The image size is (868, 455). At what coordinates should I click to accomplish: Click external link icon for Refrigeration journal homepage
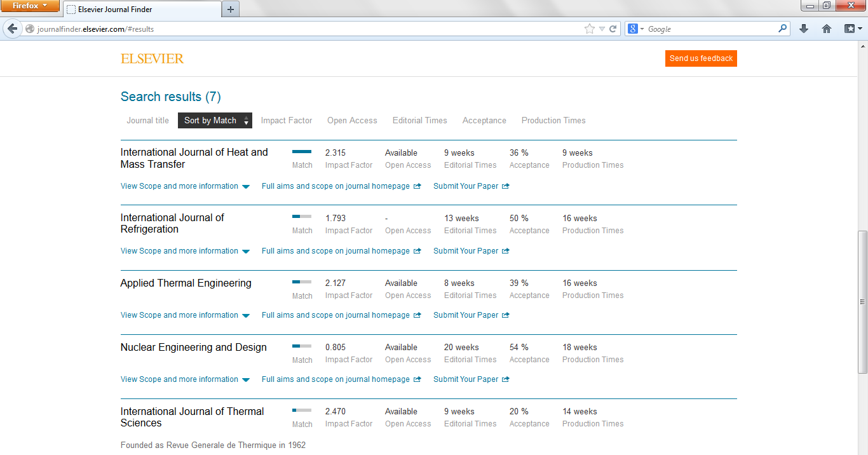point(417,251)
